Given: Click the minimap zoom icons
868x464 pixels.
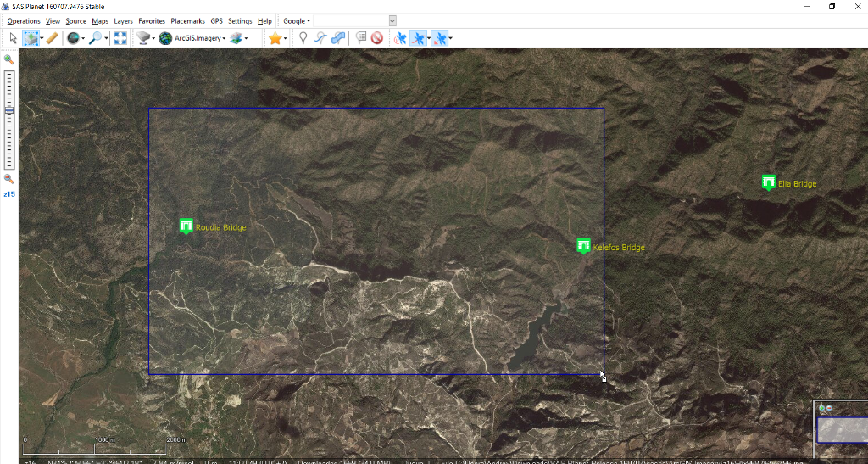Looking at the screenshot, I should 826,408.
